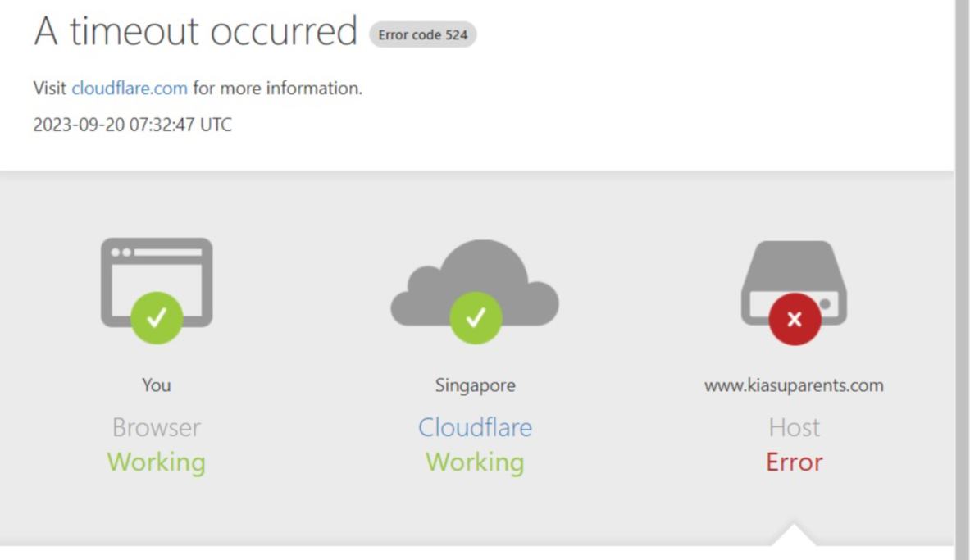This screenshot has width=970, height=560.
Task: Click the Cloudflare link under Singapore
Action: pyautogui.click(x=475, y=427)
